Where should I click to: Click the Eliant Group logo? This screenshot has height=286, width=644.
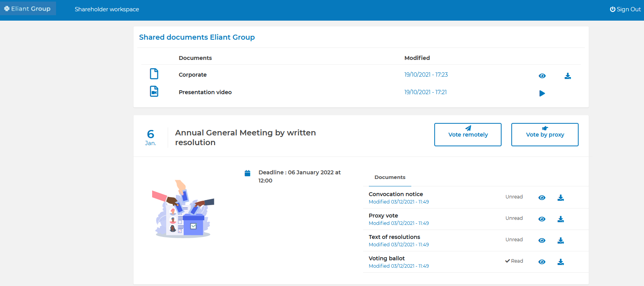click(28, 9)
